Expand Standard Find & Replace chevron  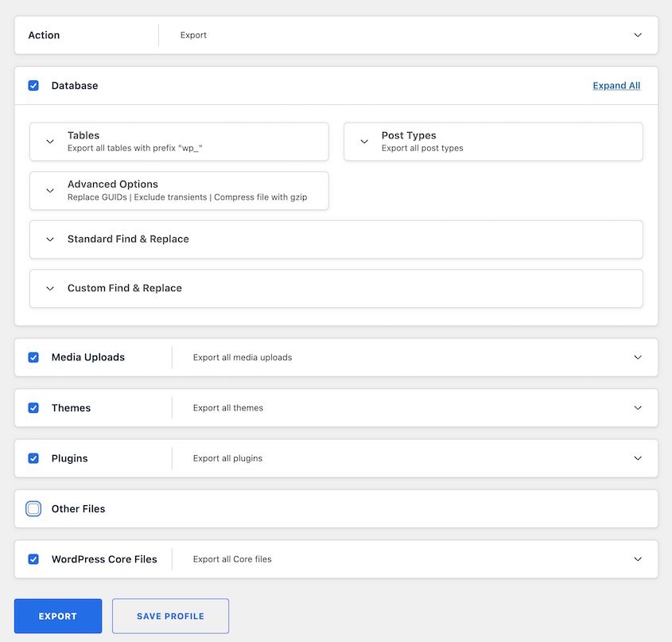(50, 239)
